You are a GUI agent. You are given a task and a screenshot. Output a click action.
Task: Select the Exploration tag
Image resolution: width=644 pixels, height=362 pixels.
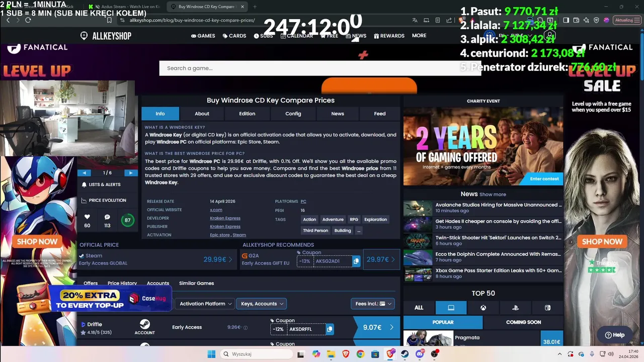tap(376, 219)
